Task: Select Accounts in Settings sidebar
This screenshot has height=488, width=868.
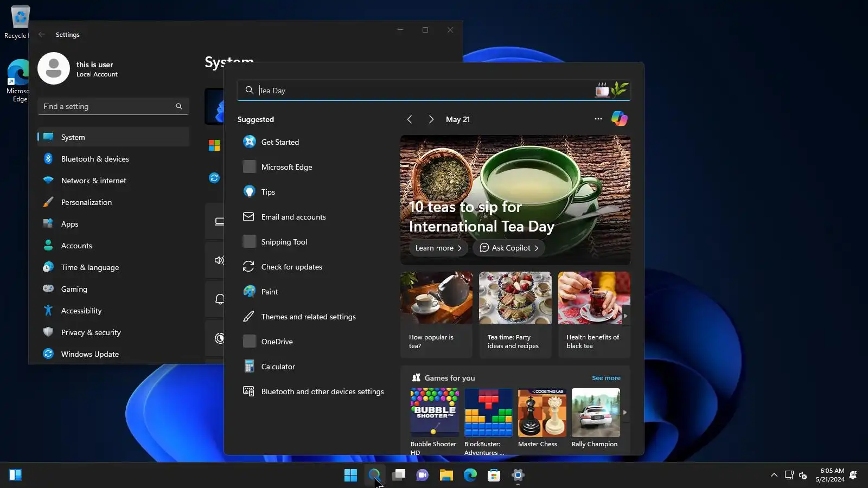Action: point(113,246)
